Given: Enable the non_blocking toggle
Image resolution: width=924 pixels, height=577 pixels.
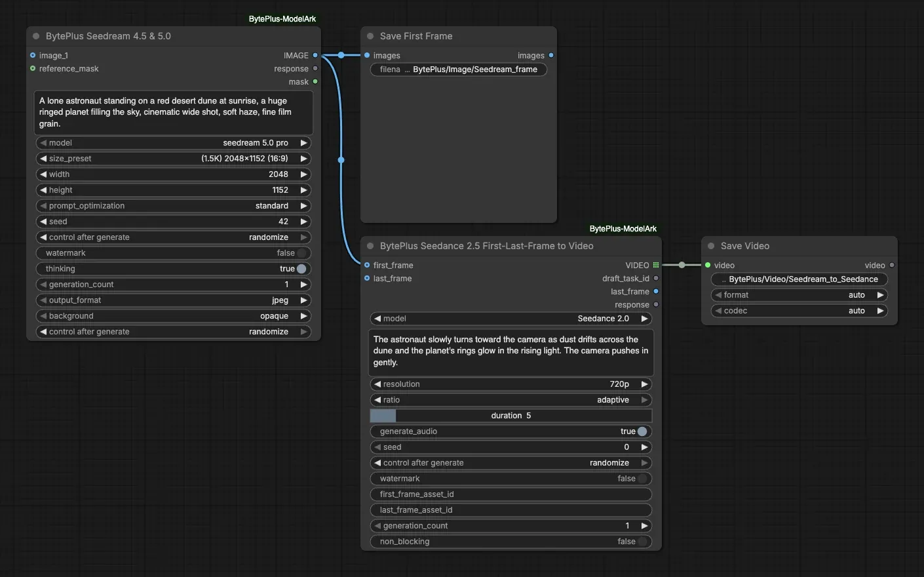Looking at the screenshot, I should 642,542.
